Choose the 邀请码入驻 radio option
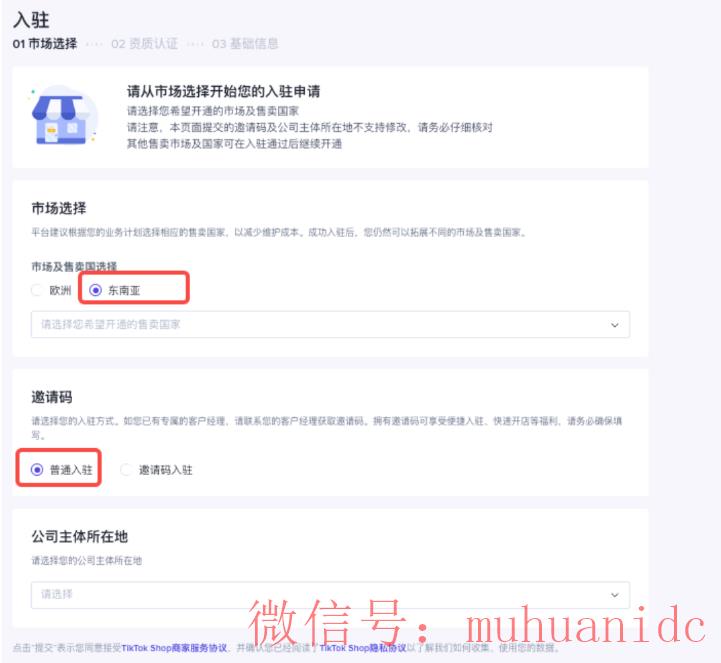Viewport: 721px width, 663px height. 126,469
